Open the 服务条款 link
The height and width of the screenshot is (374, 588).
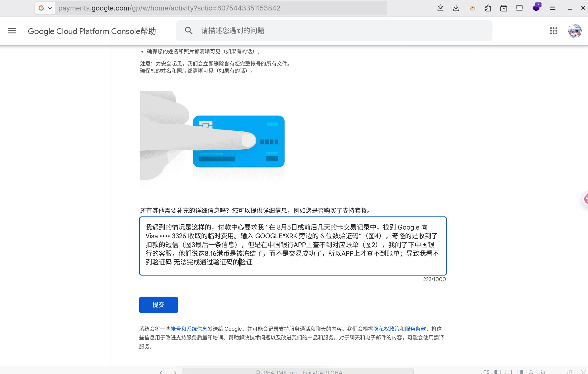tap(415, 329)
